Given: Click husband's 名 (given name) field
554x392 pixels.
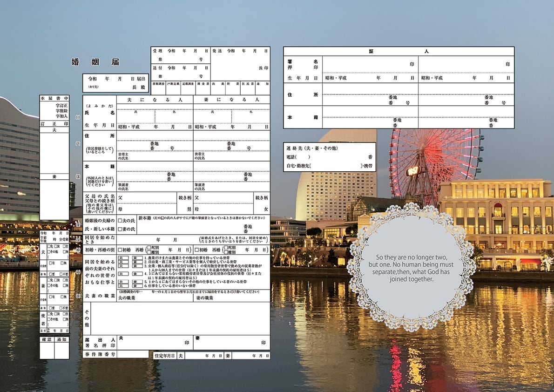Looking at the screenshot, I should click(174, 116).
